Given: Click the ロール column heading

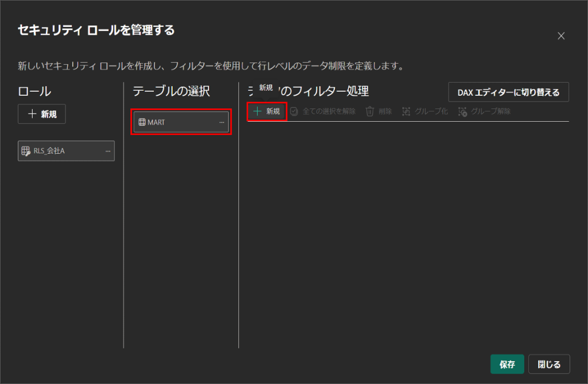Looking at the screenshot, I should tap(34, 91).
